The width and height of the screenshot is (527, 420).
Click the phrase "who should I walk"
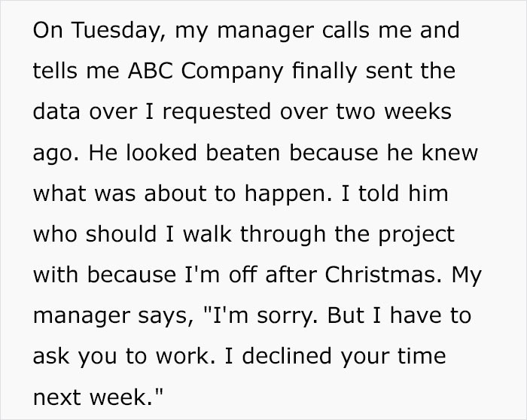coord(133,234)
